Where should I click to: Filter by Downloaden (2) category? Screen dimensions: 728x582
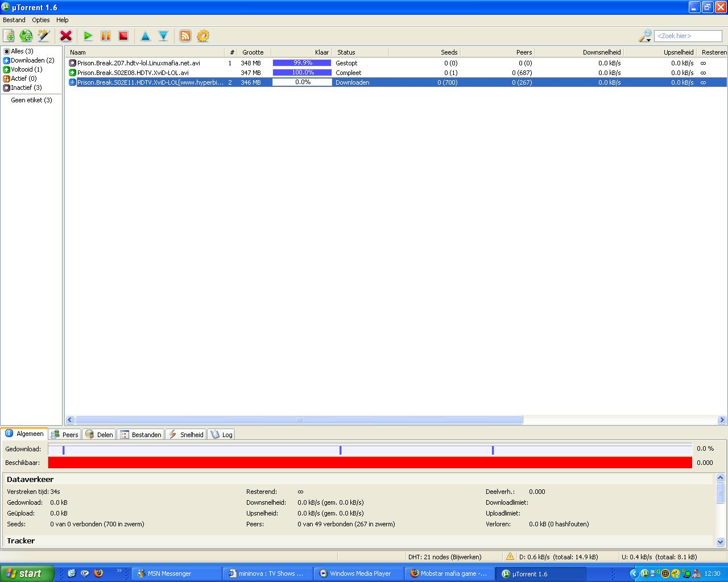[x=32, y=60]
